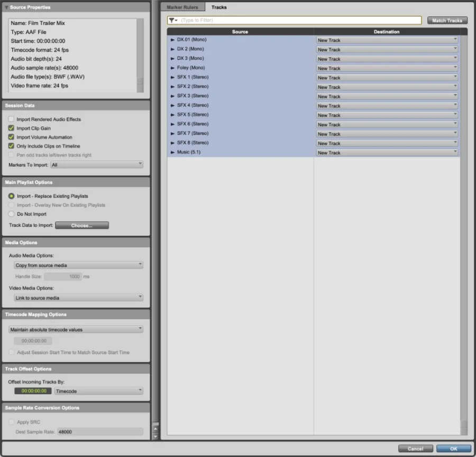Open the Track Offset Timecode dropdown
This screenshot has height=457, width=476.
tap(98, 390)
